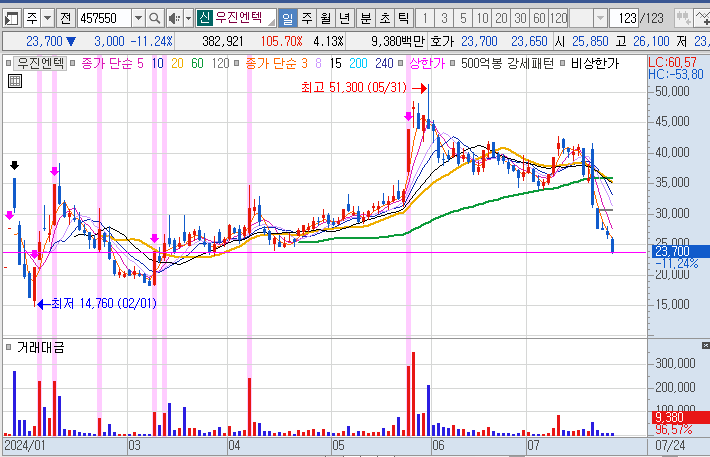Image resolution: width=710 pixels, height=457 pixels.
Task: Click the 123 candle count input field
Action: tap(624, 19)
